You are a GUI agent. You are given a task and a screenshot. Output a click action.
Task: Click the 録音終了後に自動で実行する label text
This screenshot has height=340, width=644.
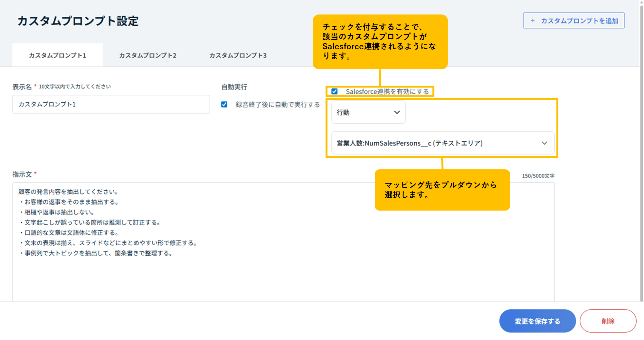tap(278, 105)
